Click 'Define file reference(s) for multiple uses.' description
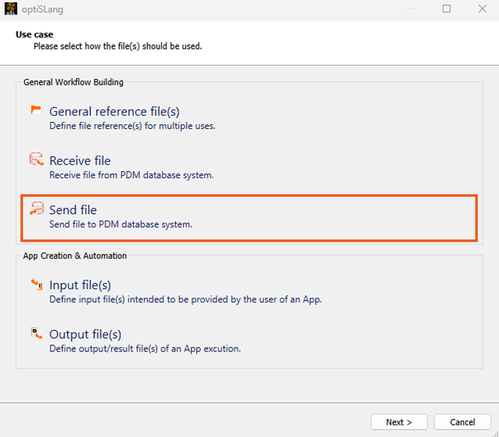499x437 pixels. point(132,126)
